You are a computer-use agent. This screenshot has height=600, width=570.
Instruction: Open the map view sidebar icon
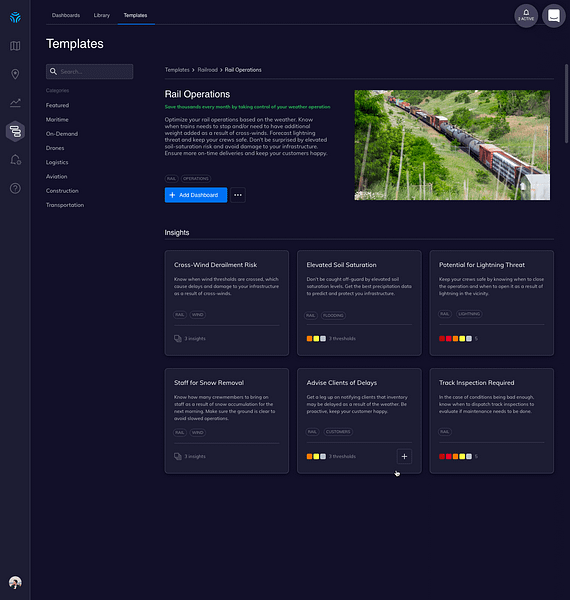pos(15,46)
